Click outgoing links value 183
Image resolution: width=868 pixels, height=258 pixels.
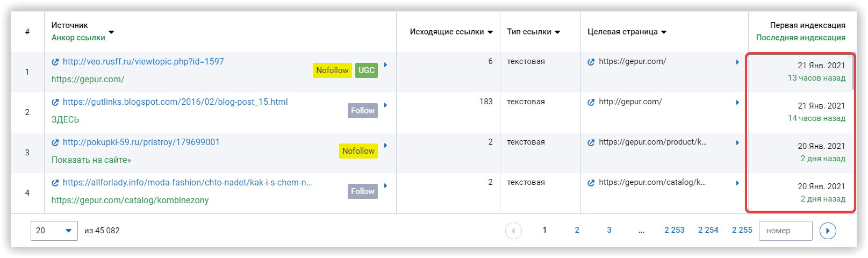486,102
